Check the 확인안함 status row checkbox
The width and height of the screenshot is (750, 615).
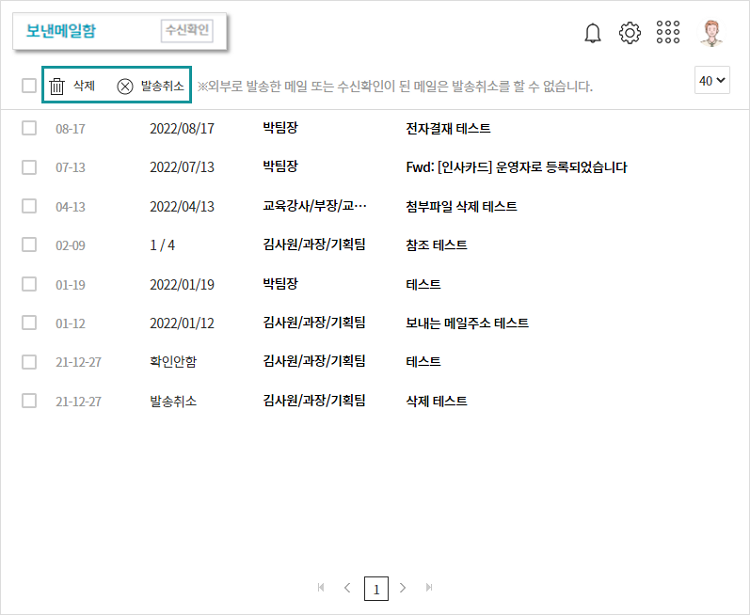coord(29,362)
